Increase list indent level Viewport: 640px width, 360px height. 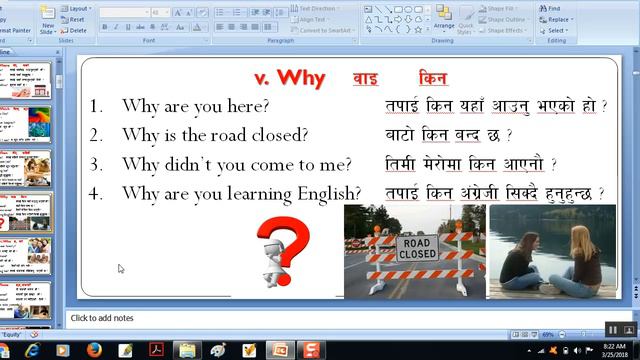tap(267, 13)
